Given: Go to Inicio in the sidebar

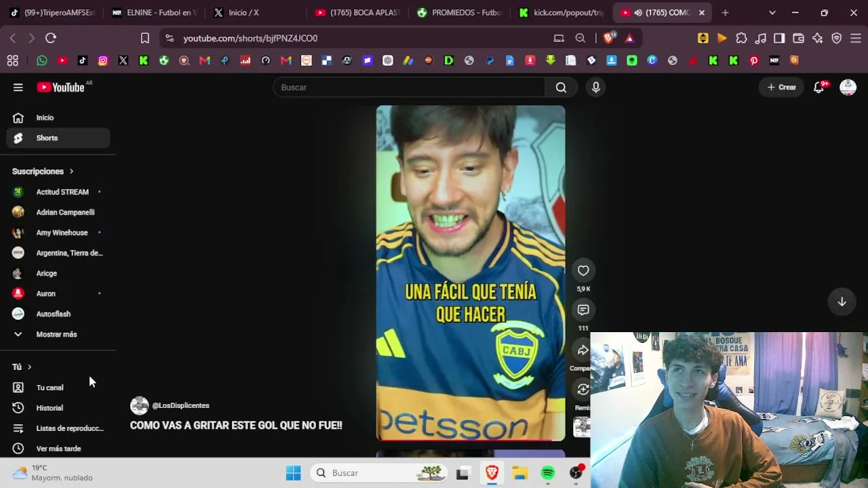Looking at the screenshot, I should 59,118.
